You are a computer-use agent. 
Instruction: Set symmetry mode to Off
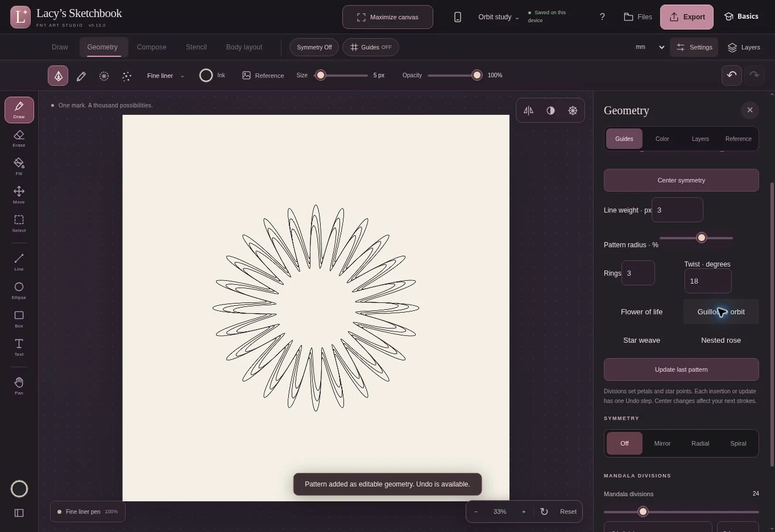coord(624,443)
